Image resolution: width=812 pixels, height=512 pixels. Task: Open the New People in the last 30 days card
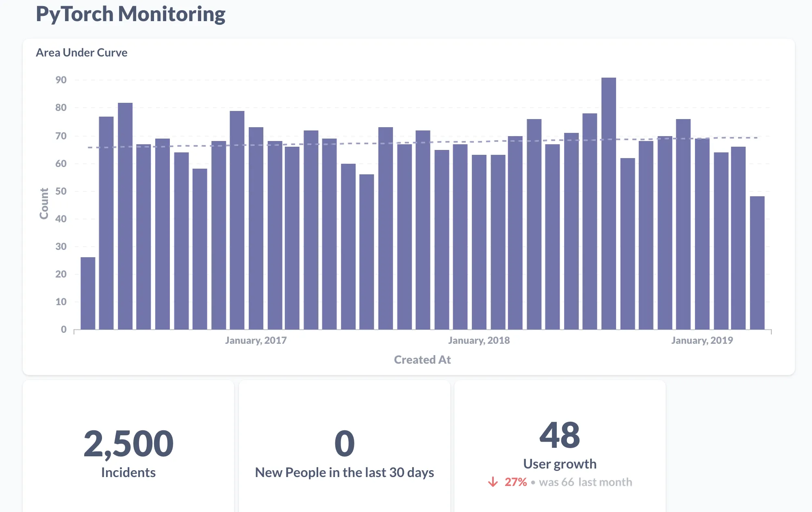(345, 446)
